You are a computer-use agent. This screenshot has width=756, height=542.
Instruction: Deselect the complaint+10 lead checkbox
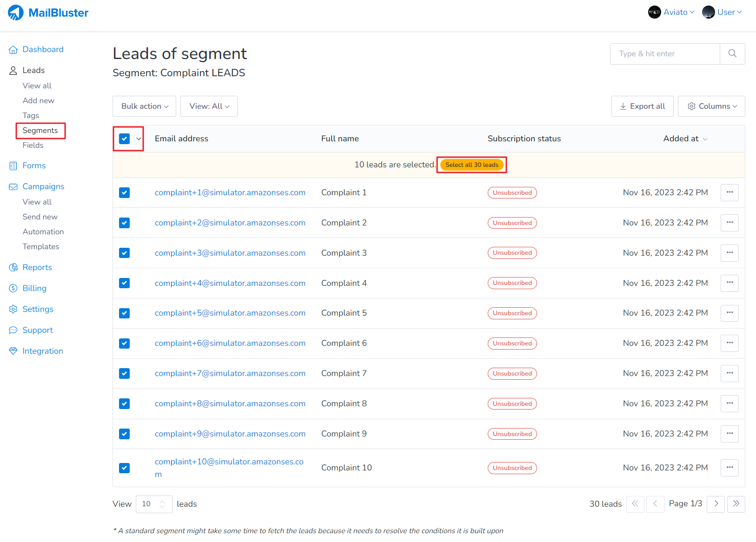(x=124, y=468)
